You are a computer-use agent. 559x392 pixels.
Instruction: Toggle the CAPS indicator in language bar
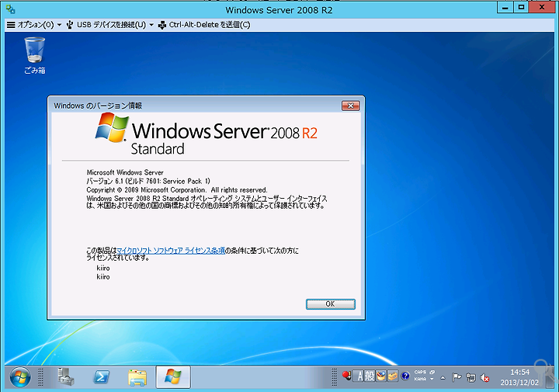[x=420, y=372]
